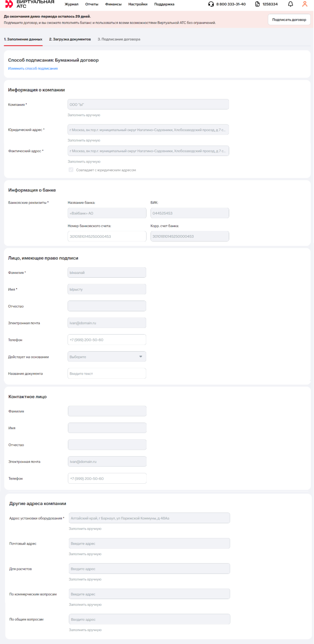Click the dropdown arrow in 'Выберите' field
314x644 pixels.
(141, 357)
